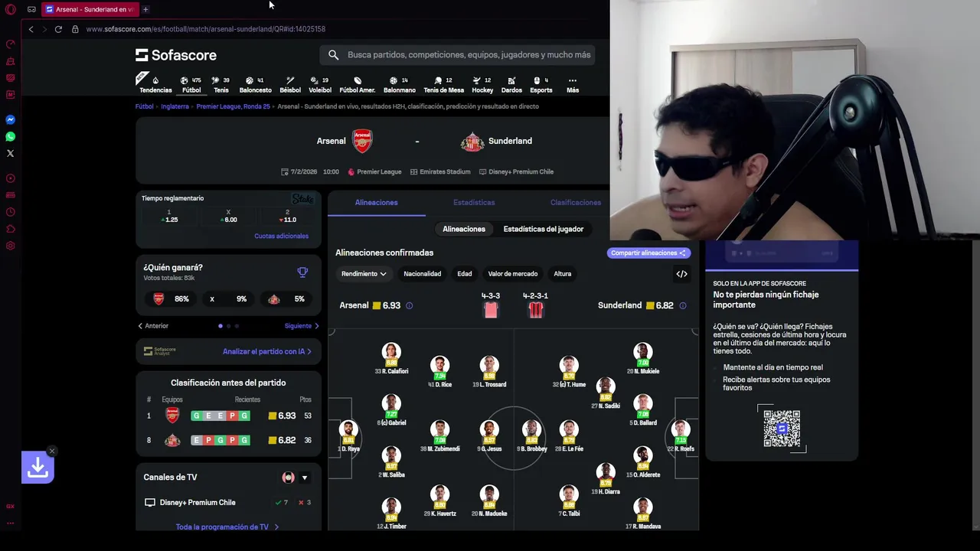
Task: Open the embed code icon for lineups
Action: (x=681, y=274)
